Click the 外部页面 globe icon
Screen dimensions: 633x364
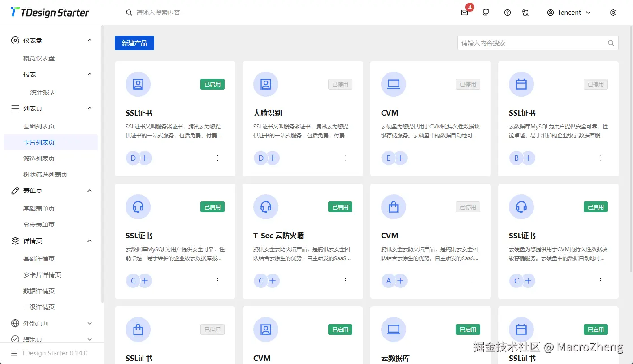(15, 323)
